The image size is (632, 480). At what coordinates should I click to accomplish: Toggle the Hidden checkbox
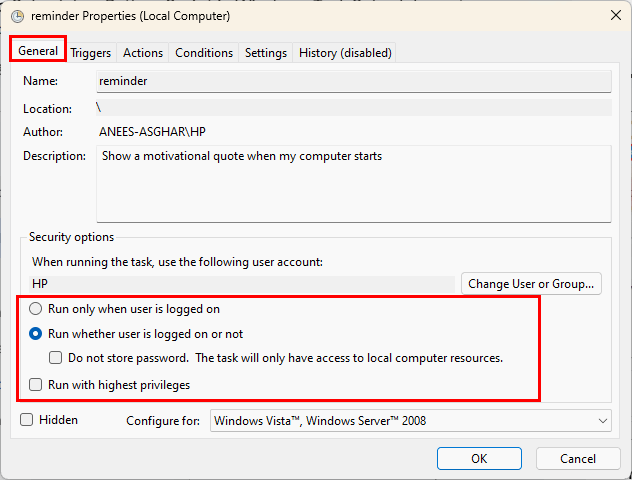[27, 420]
